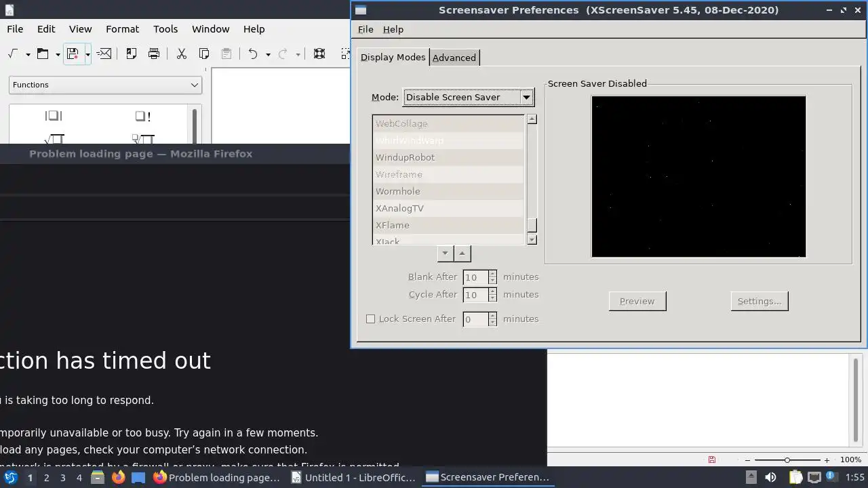
Task: Open the dropdown arrow next to Save icon
Action: click(87, 54)
